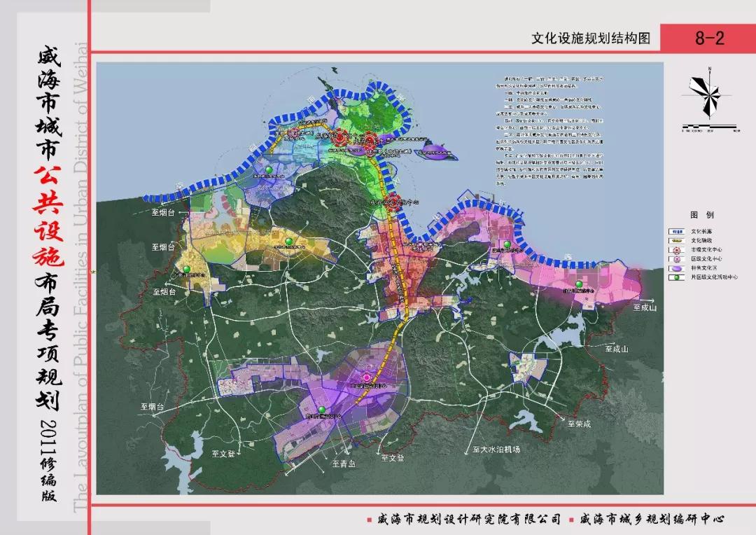756x535 pixels.
Task: Click the 文化轴线 legend symbol
Action: tap(676, 239)
